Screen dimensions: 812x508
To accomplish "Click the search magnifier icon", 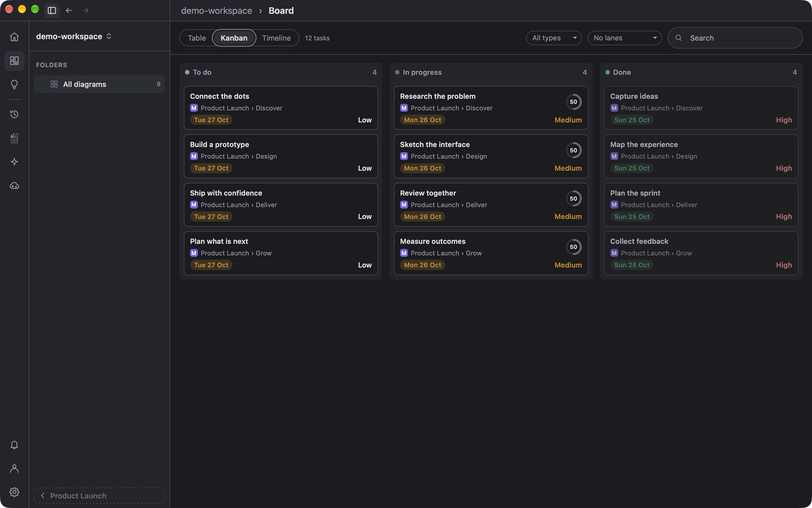I will pos(678,38).
